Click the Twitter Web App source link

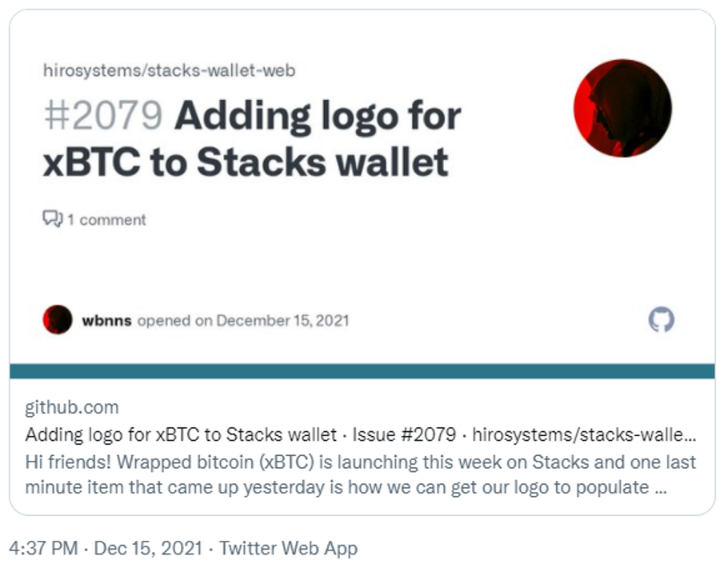click(x=288, y=548)
